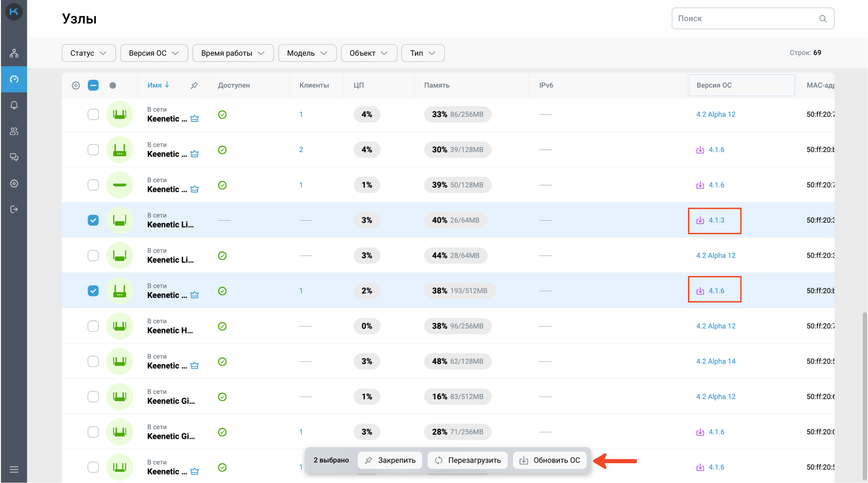Open version link 4.2 Alpha 14
This screenshot has height=483, width=868.
[716, 362]
